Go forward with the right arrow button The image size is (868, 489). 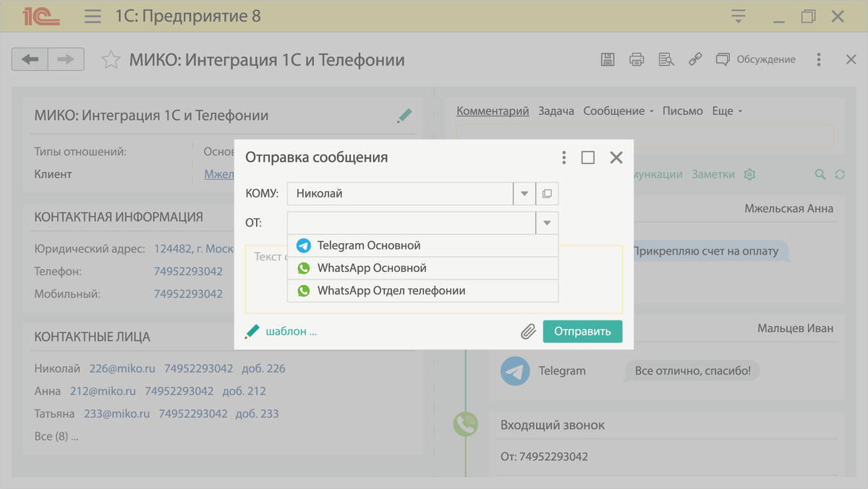pyautogui.click(x=66, y=59)
